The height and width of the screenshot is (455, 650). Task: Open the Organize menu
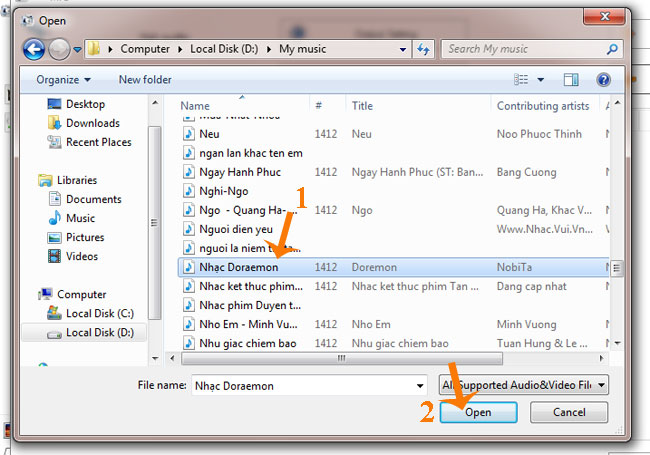(63, 80)
